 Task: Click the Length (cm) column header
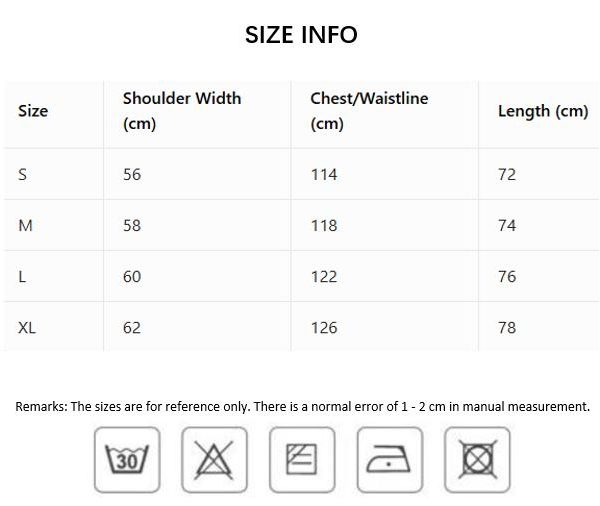coord(543,111)
